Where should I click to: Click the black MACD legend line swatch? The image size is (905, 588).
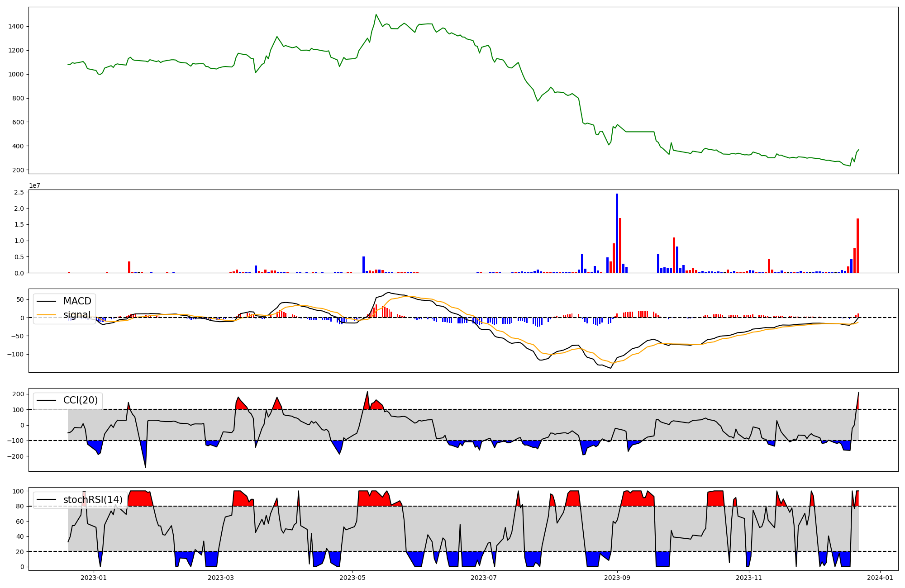pos(46,301)
